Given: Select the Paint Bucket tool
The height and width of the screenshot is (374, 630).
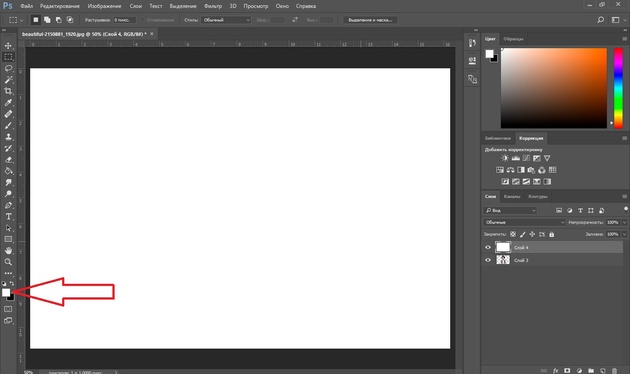Looking at the screenshot, I should [8, 171].
